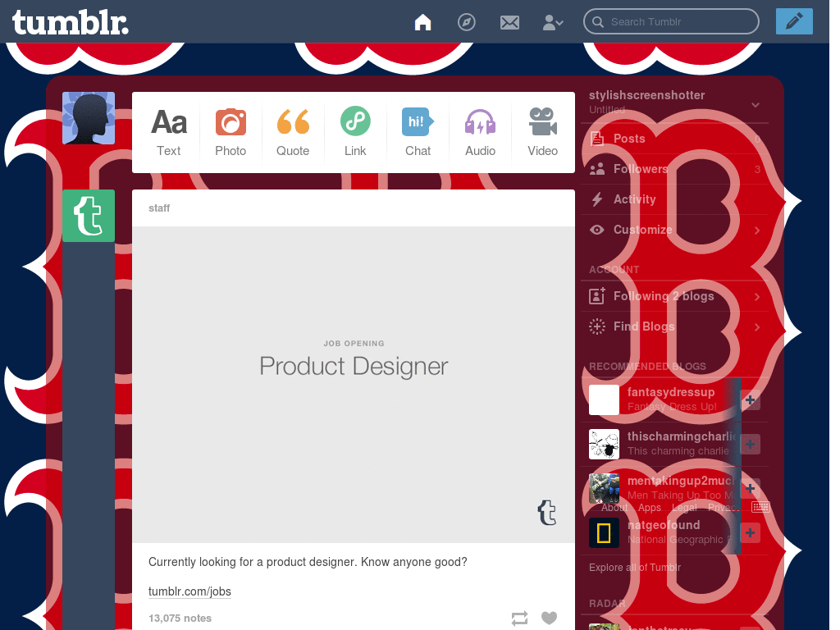Open the staff post author link
The height and width of the screenshot is (630, 840).
(x=159, y=208)
